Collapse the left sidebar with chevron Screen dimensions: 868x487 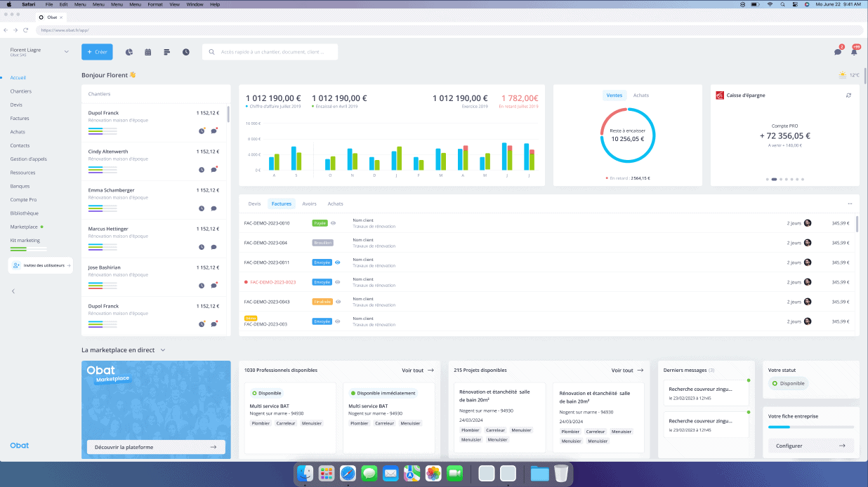pyautogui.click(x=13, y=291)
